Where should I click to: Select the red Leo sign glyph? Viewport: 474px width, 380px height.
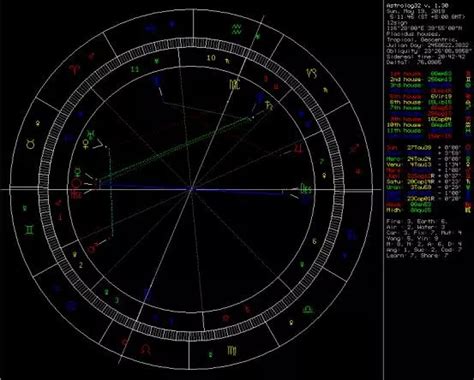145,349
